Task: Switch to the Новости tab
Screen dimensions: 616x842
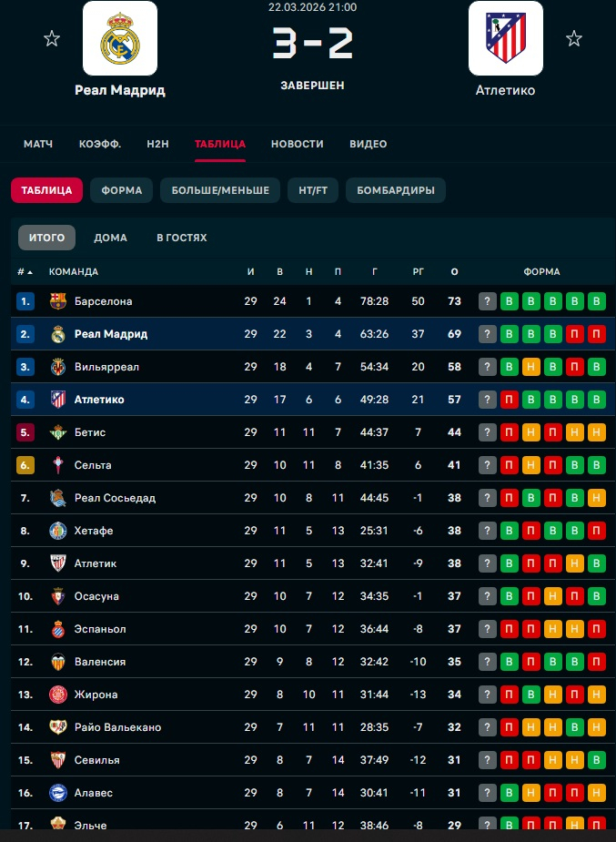Action: coord(297,144)
